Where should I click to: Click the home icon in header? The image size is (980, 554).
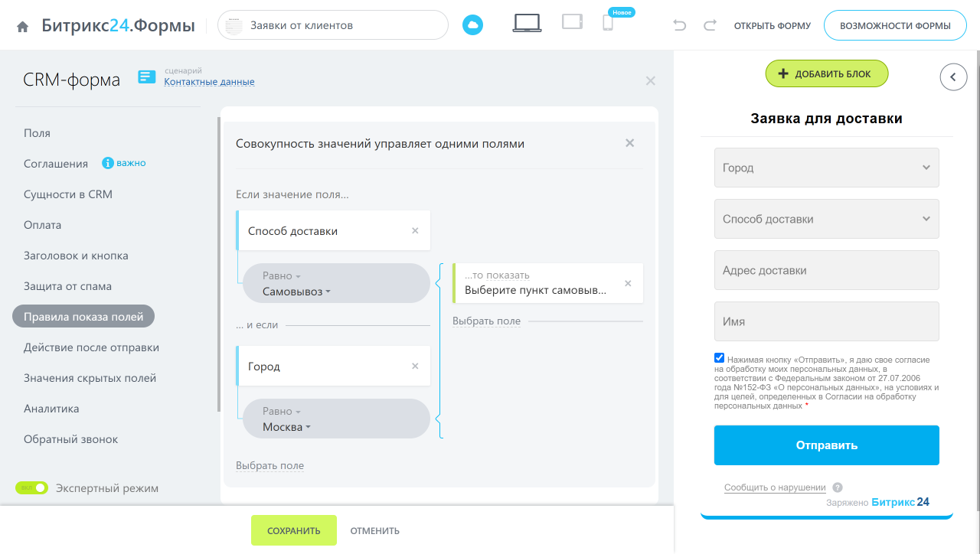click(x=23, y=26)
